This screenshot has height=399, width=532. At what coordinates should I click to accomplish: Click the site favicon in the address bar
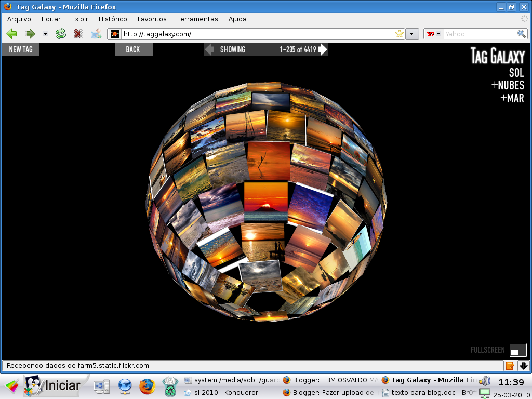coord(115,34)
